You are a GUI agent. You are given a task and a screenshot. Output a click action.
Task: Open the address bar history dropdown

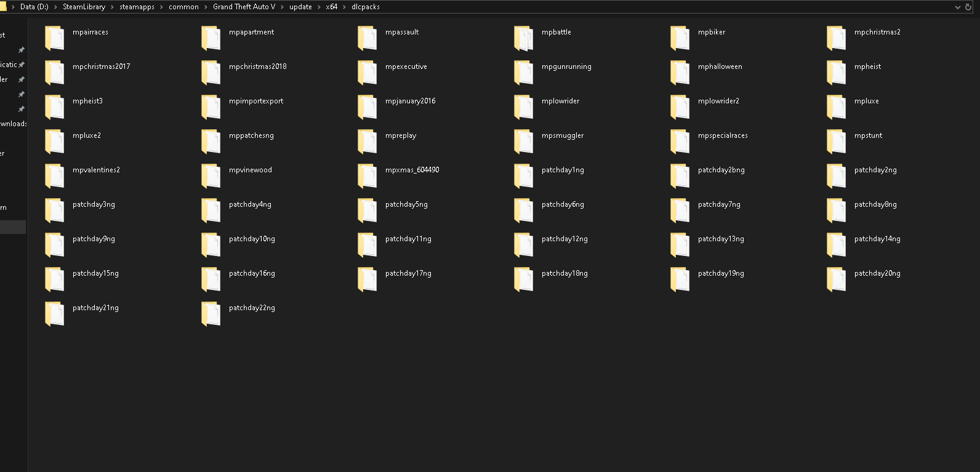(958, 7)
